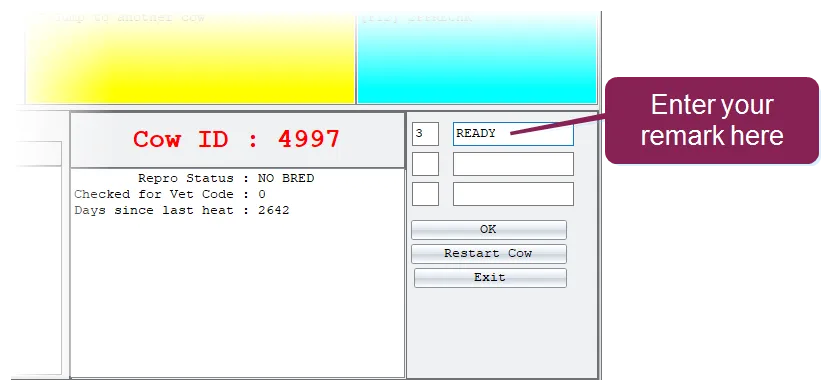The width and height of the screenshot is (836, 380).
Task: Select the second-row small code box
Action: [x=425, y=164]
